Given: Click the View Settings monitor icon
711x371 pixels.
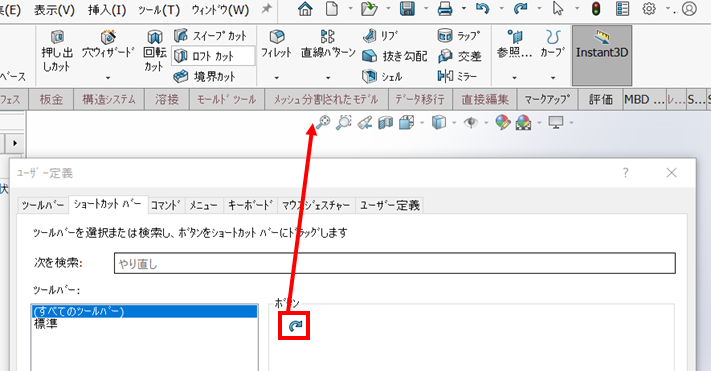Looking at the screenshot, I should [x=556, y=122].
